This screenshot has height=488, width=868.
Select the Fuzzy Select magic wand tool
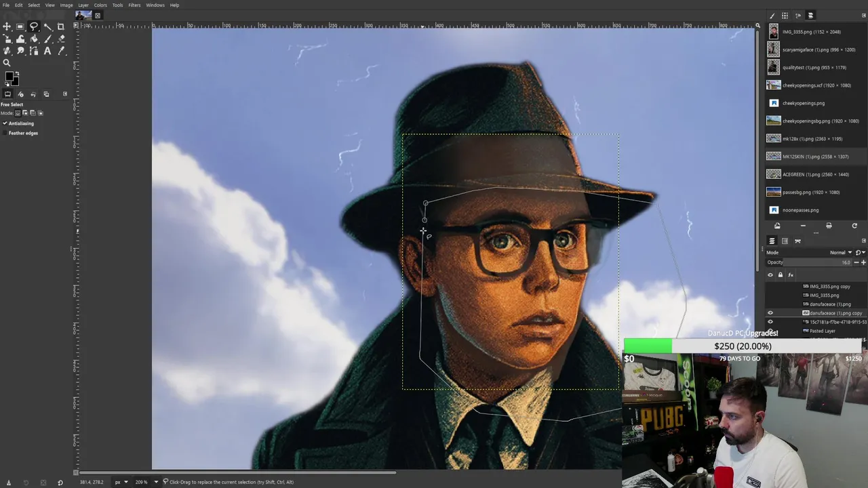[x=47, y=26]
